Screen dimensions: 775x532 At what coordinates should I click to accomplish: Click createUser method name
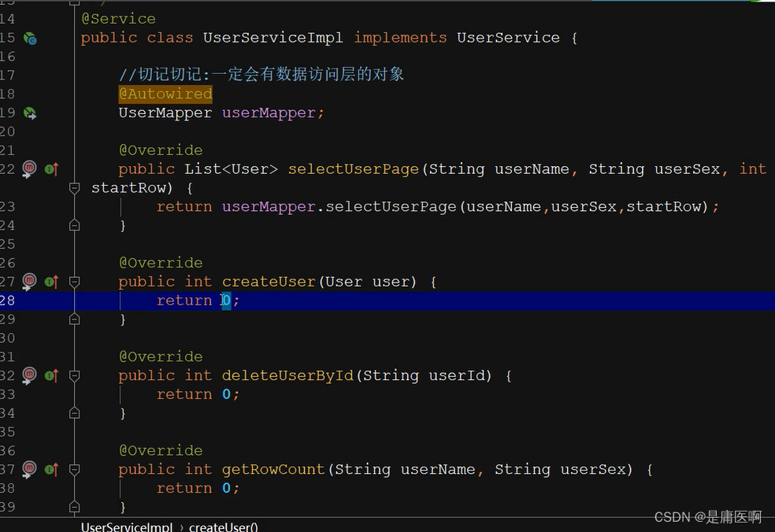point(269,282)
